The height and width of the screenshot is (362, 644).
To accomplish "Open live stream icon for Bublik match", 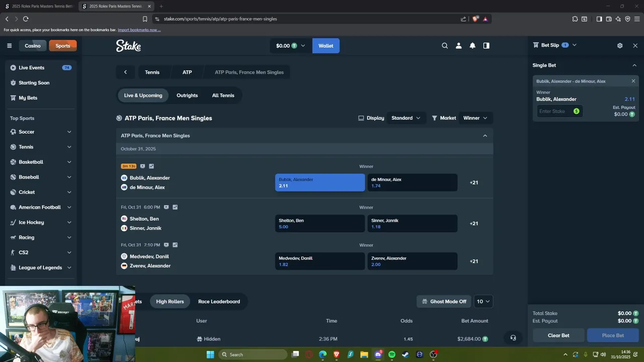I will tap(142, 166).
